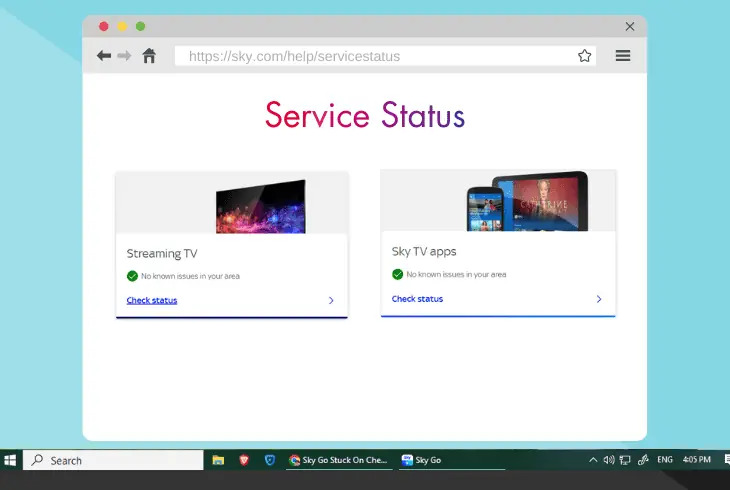Click chevron arrow on Streaming TV card
Viewport: 730px width, 490px height.
click(x=331, y=300)
